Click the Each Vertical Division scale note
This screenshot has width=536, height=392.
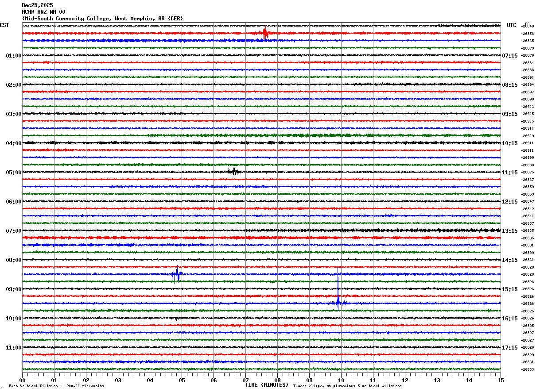(x=56, y=386)
